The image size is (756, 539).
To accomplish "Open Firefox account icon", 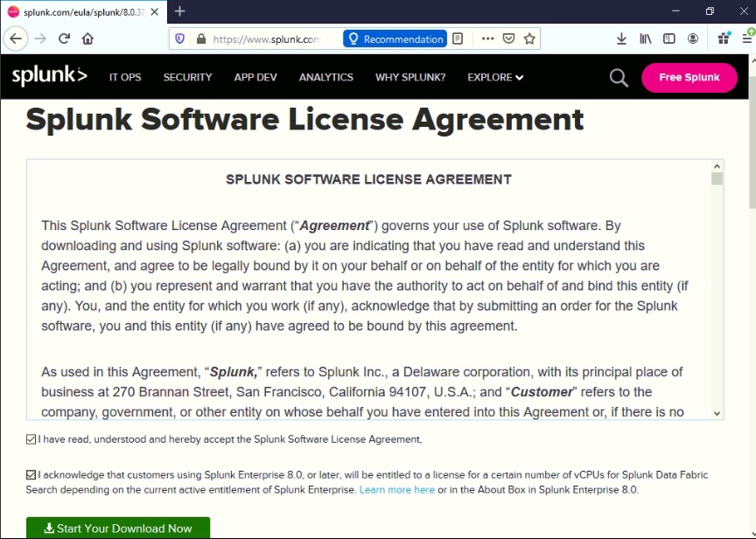I will 693,38.
